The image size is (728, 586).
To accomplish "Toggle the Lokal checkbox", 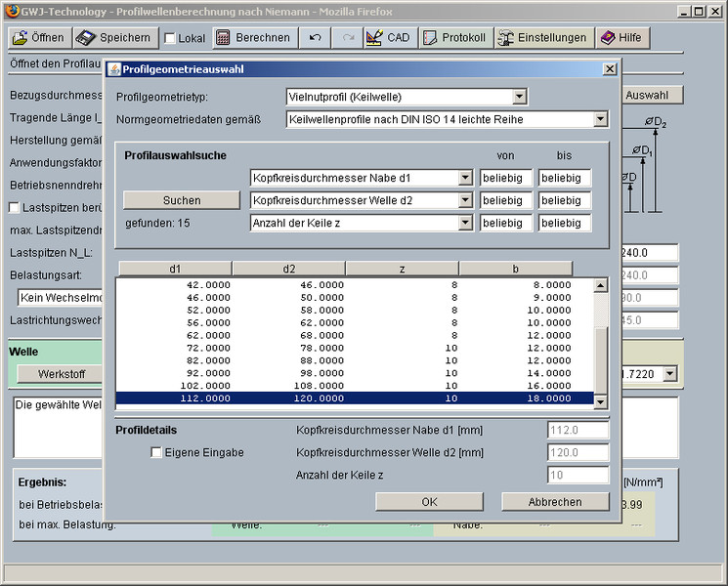I will (x=170, y=39).
